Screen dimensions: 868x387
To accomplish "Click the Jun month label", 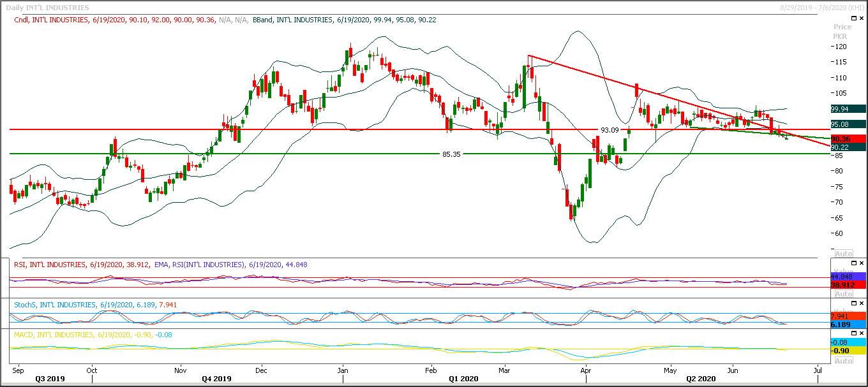I will (733, 369).
